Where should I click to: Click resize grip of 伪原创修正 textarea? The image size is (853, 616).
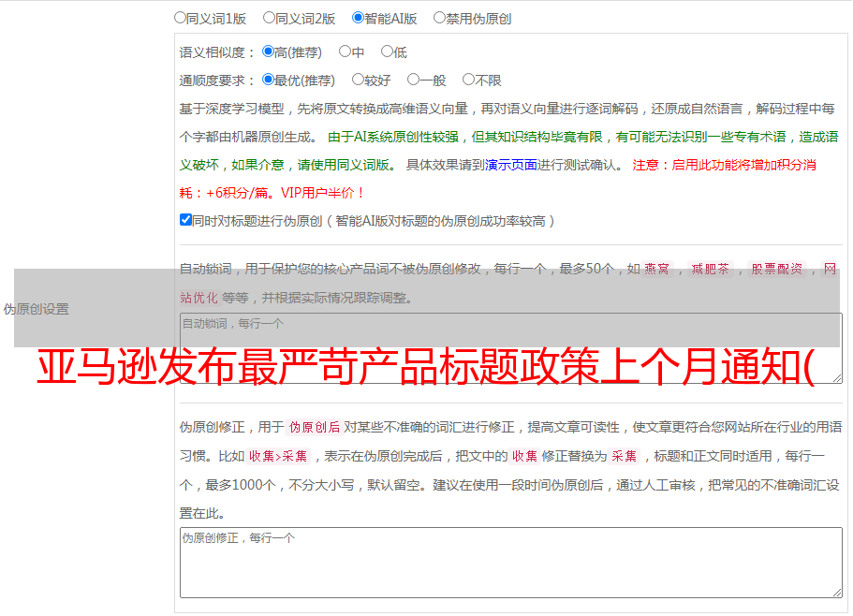(x=837, y=594)
